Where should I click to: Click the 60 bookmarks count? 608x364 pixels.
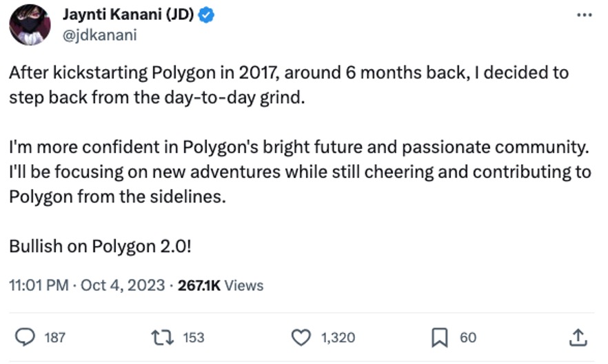click(467, 337)
